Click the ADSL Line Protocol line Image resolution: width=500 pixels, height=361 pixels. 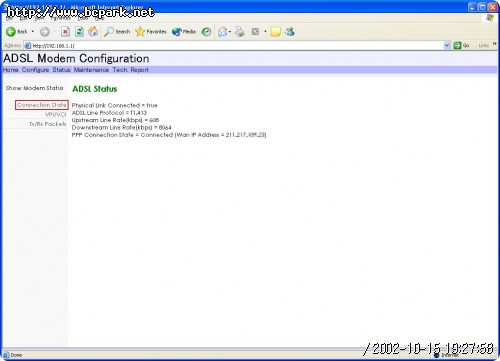[109, 113]
